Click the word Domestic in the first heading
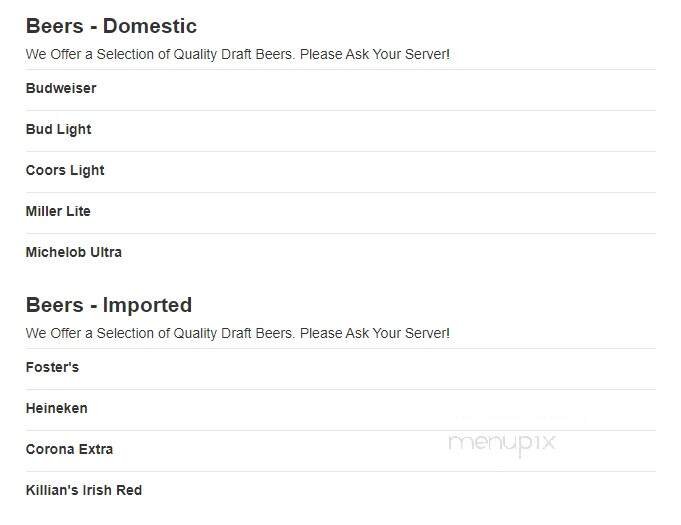 [x=150, y=26]
